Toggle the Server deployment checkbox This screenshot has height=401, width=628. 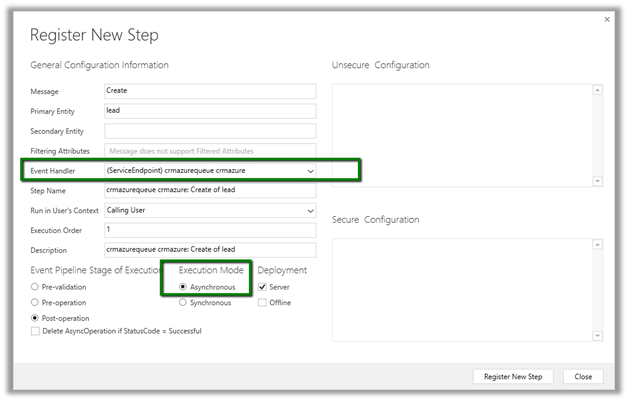(x=262, y=287)
